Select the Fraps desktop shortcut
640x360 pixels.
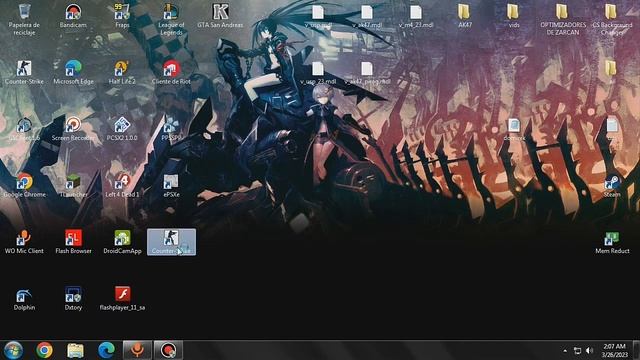pyautogui.click(x=122, y=16)
